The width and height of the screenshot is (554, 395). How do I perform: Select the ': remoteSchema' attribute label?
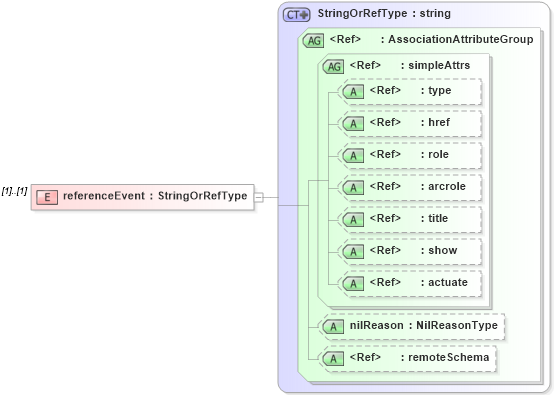tap(445, 357)
